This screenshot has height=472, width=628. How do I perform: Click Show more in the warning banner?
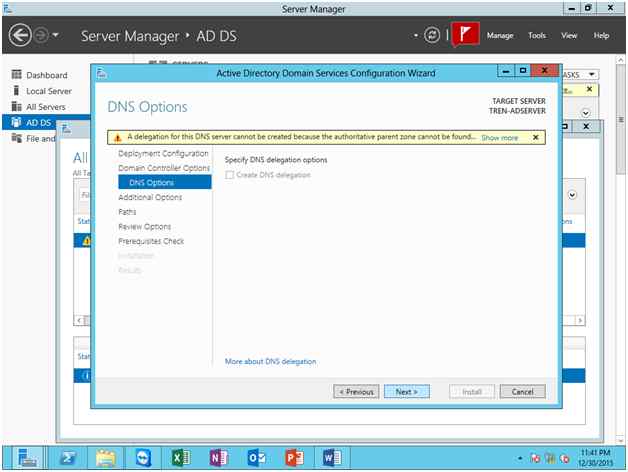(499, 138)
